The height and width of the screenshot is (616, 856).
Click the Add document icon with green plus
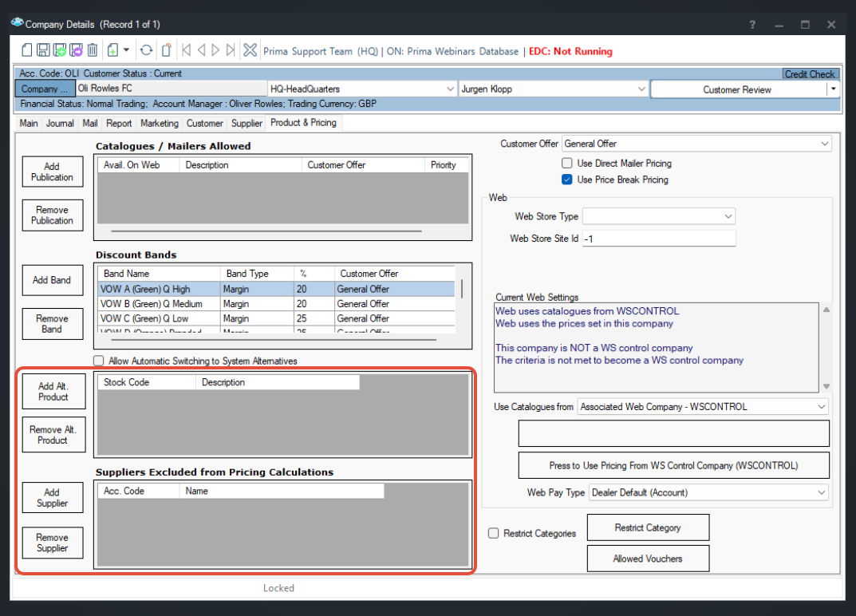(112, 50)
